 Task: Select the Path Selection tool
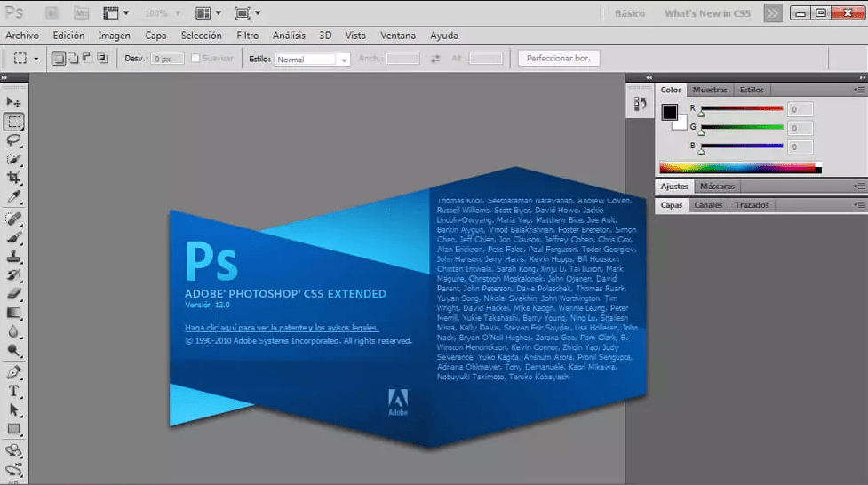pyautogui.click(x=14, y=410)
